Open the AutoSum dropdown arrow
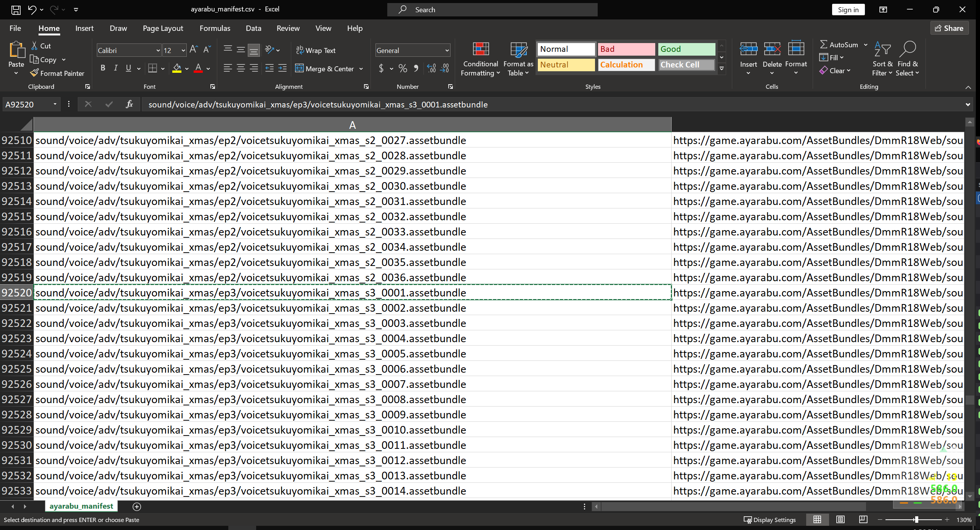Viewport: 980px width, 530px height. pos(866,45)
